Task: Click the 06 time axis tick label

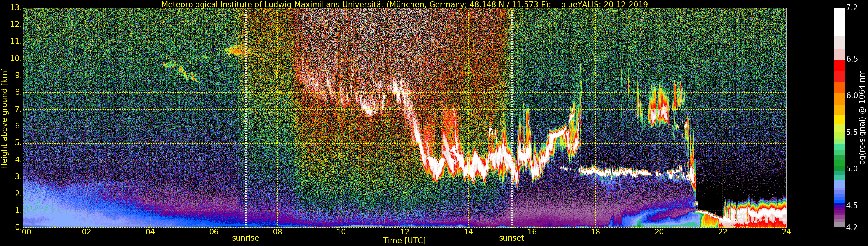Action: coord(214,232)
